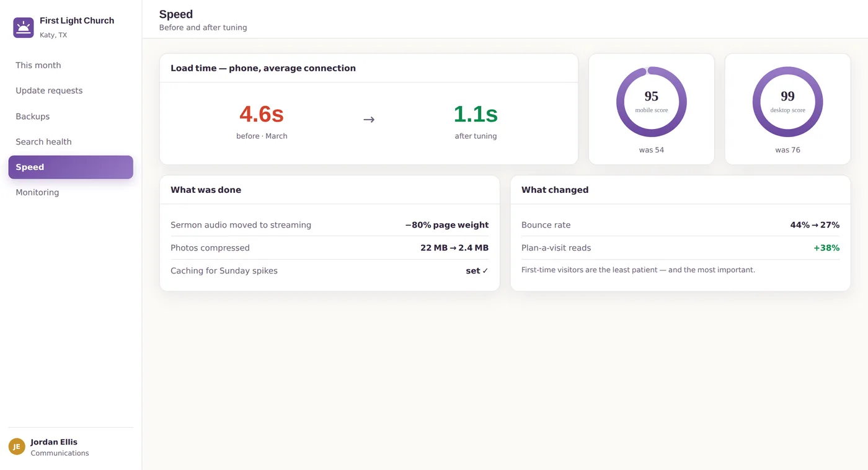Select Caching for Sunday spikes label
Image resolution: width=868 pixels, height=470 pixels.
coord(224,271)
